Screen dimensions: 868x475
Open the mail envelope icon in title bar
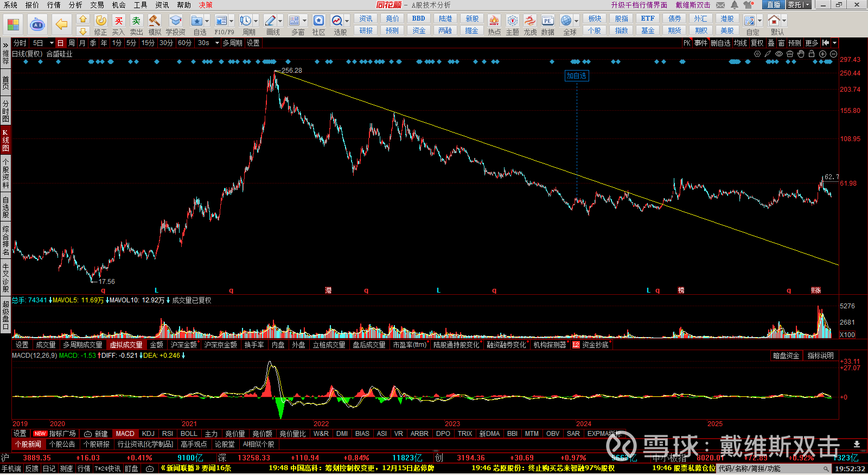tap(720, 5)
